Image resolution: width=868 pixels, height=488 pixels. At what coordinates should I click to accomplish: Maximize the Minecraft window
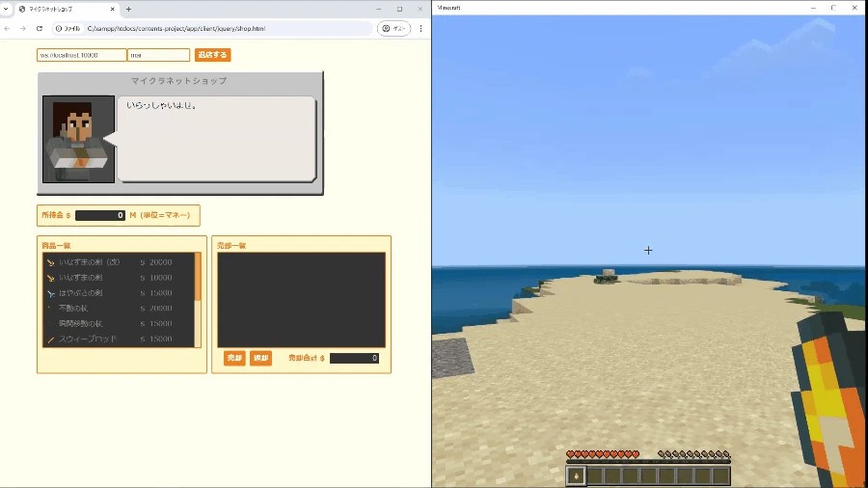coord(833,8)
